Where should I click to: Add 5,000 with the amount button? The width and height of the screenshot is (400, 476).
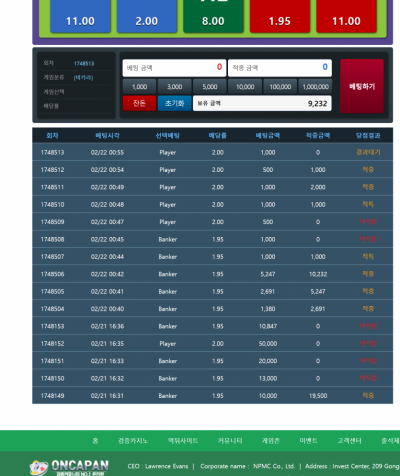210,87
